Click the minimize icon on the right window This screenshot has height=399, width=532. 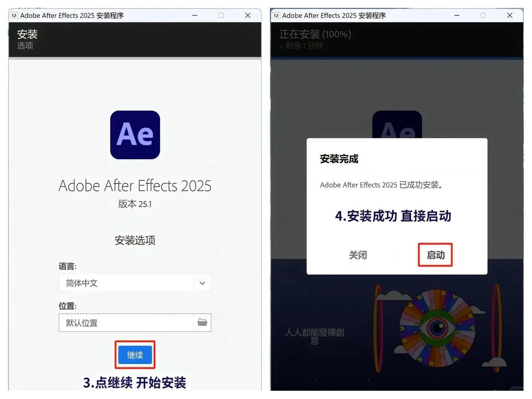pos(456,15)
